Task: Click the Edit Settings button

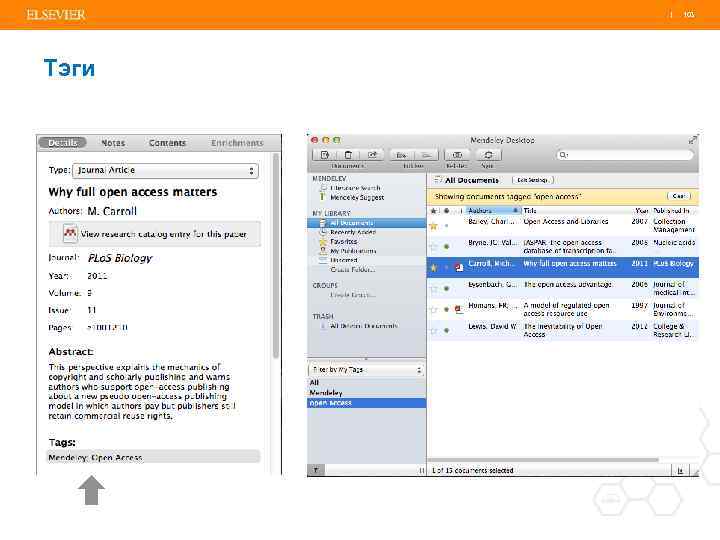Action: pyautogui.click(x=533, y=180)
